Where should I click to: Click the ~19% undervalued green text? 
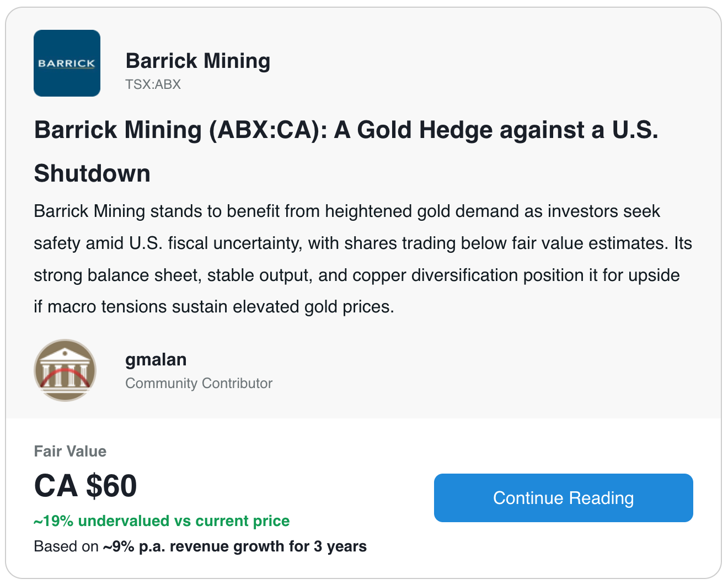coord(162,521)
